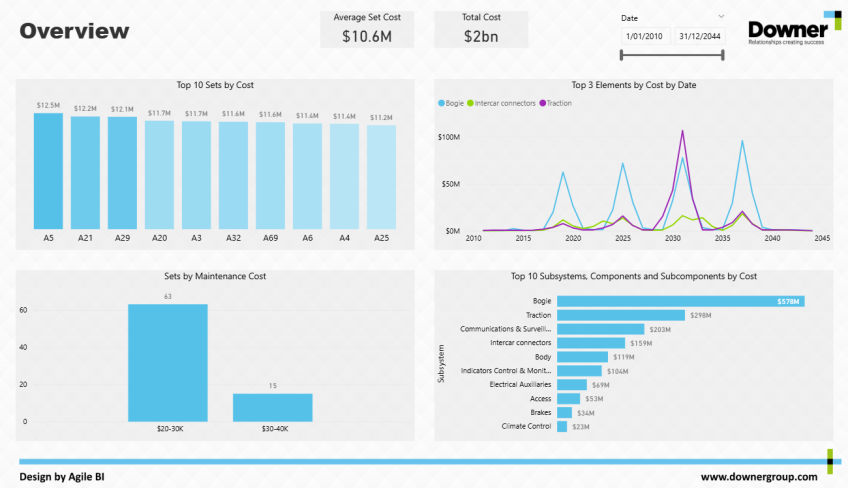Click the Total Cost card

click(x=481, y=30)
